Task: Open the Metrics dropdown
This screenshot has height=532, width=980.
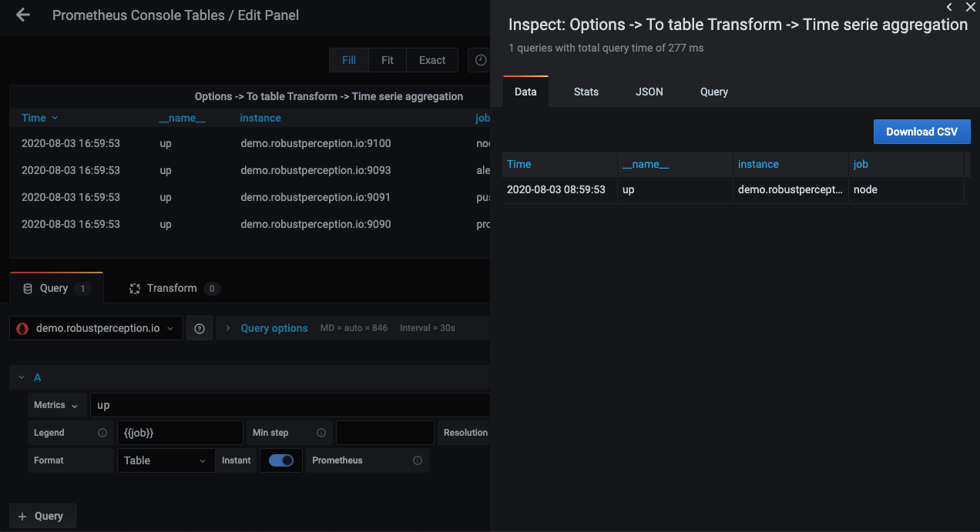Action: 56,405
